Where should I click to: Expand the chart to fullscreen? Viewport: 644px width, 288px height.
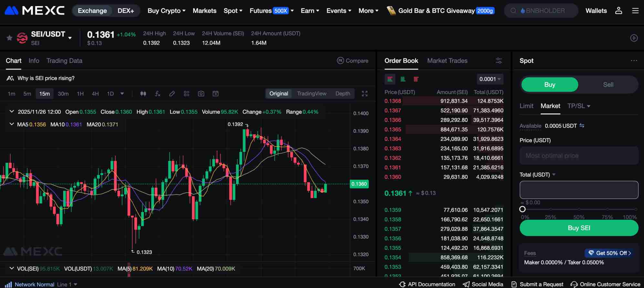pos(365,94)
